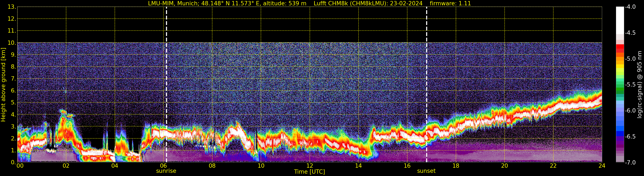Screen dimensions: 644x176
Task: Click the 'sunrise' label below the time axis
Action: pyautogui.click(x=166, y=171)
